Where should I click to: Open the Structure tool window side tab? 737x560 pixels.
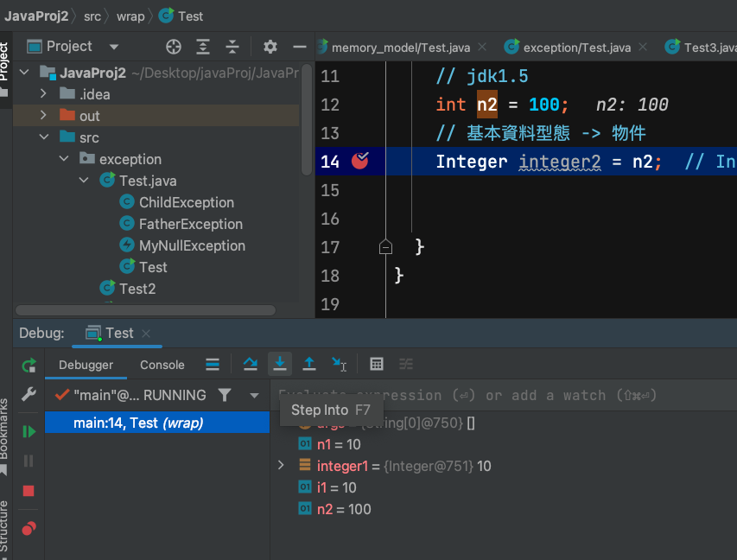click(x=4, y=529)
